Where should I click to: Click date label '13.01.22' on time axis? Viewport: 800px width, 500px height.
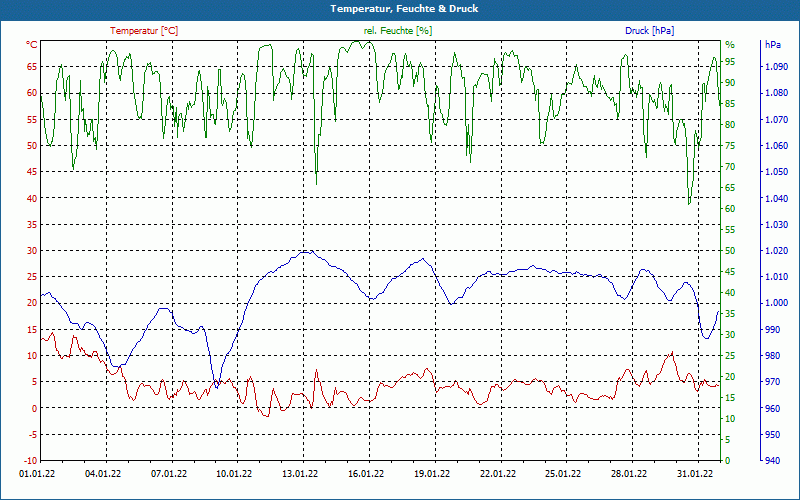(x=300, y=474)
